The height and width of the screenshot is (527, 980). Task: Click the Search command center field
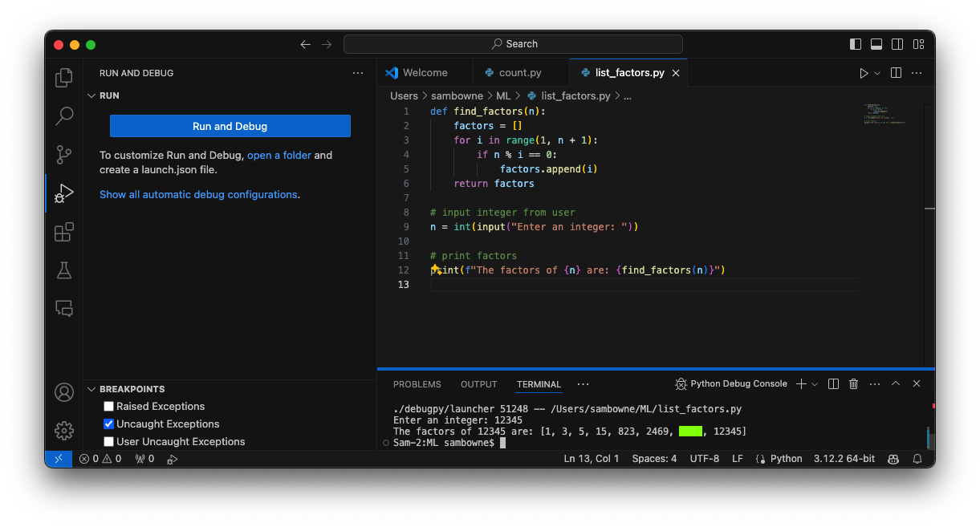513,44
